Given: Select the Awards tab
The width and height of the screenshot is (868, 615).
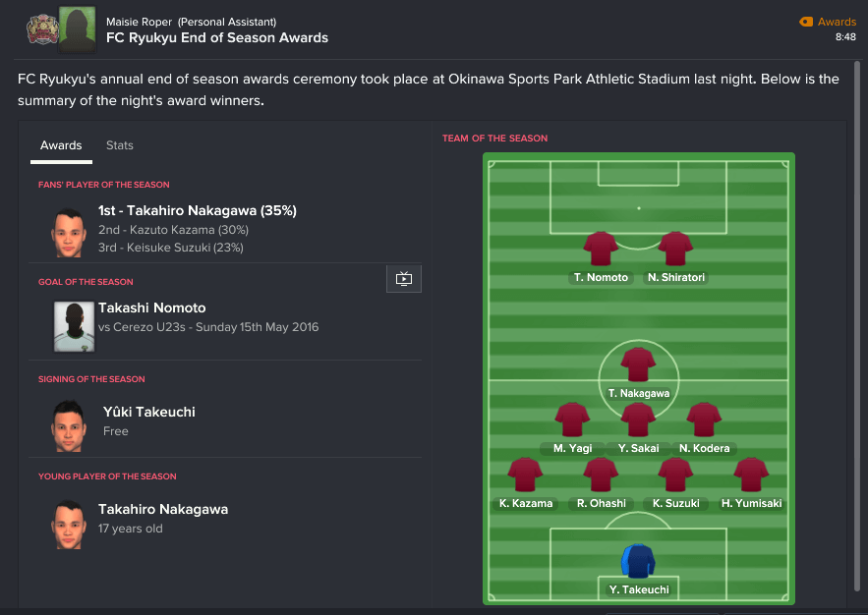Looking at the screenshot, I should coord(61,145).
